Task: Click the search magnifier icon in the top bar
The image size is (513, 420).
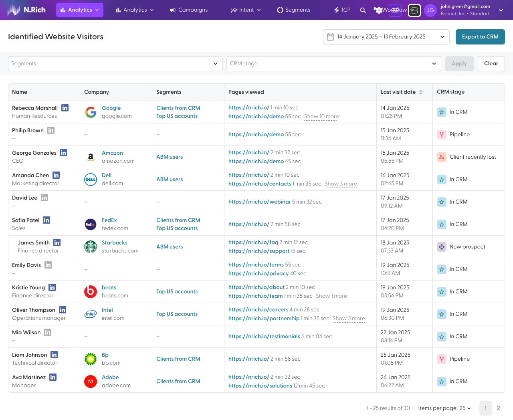Action: click(x=363, y=10)
